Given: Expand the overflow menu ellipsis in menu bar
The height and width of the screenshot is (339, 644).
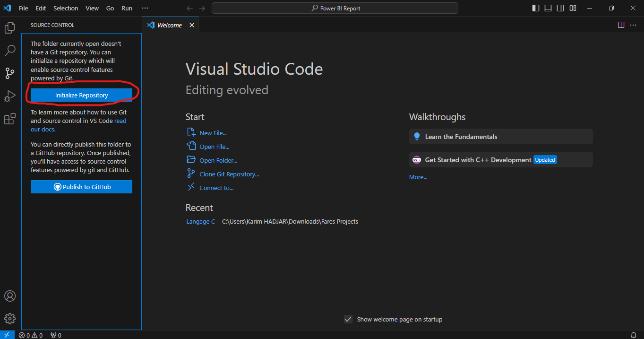Looking at the screenshot, I should click(x=145, y=8).
